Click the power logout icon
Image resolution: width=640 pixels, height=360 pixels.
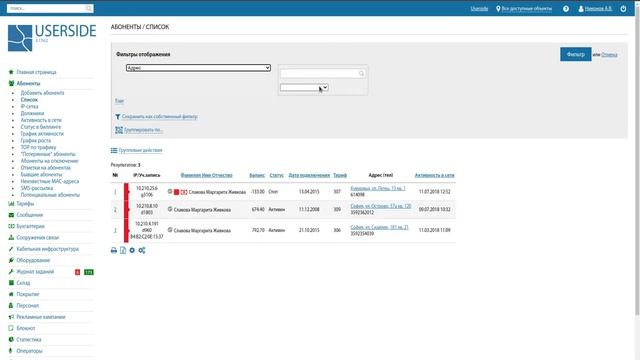pos(623,9)
